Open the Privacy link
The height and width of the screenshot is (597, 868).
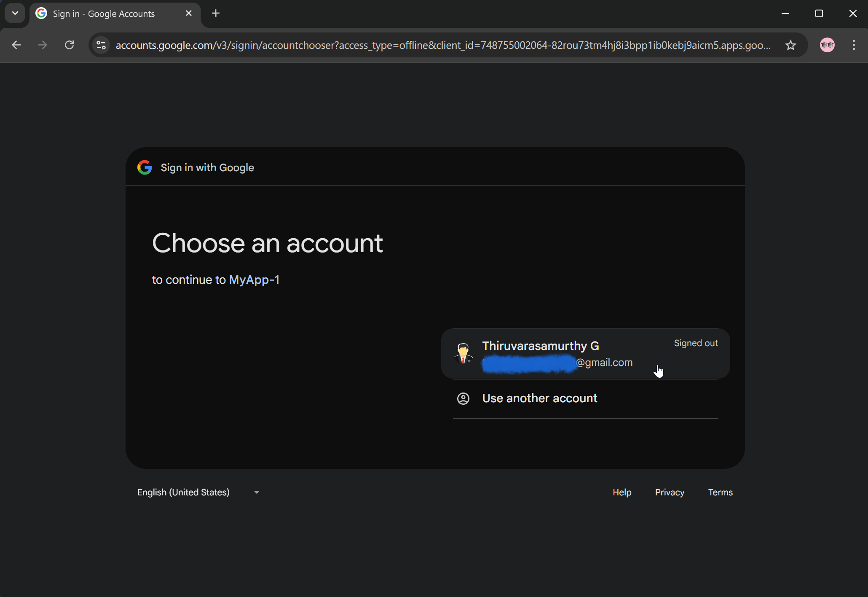click(x=670, y=492)
